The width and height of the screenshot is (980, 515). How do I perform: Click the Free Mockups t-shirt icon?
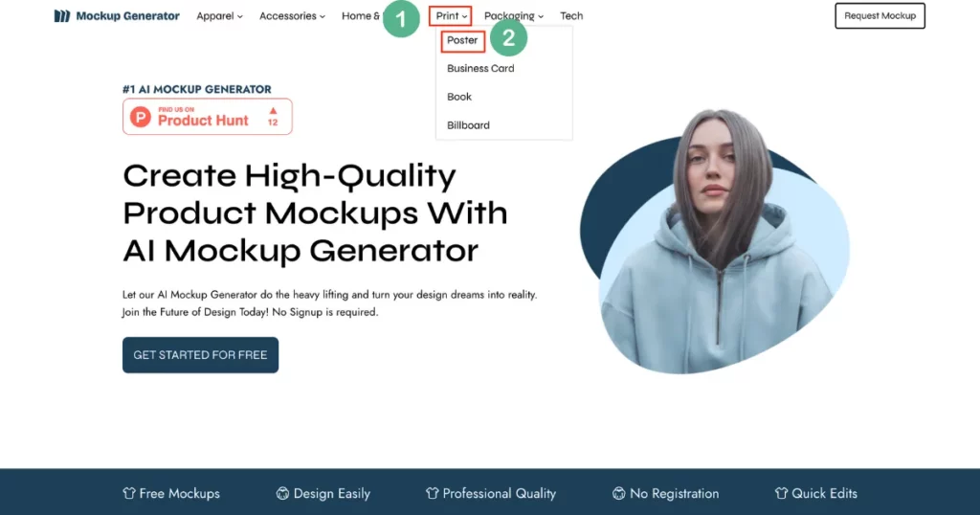[x=129, y=493]
